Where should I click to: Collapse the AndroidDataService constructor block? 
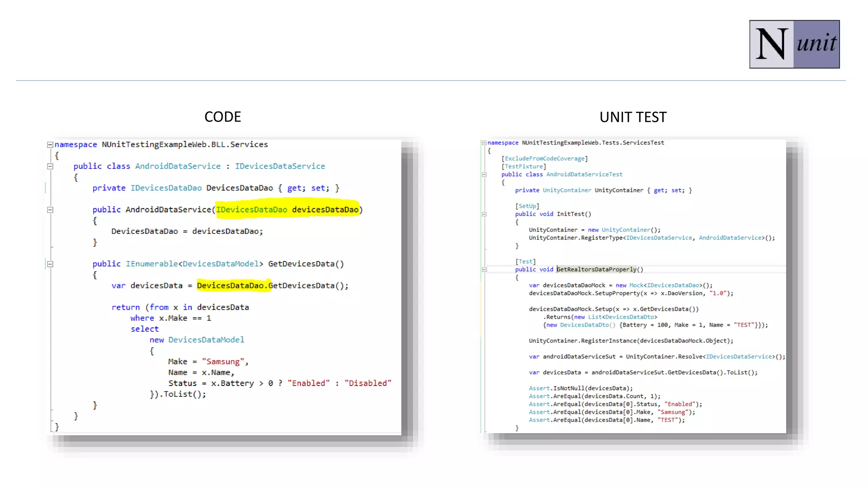coord(50,210)
